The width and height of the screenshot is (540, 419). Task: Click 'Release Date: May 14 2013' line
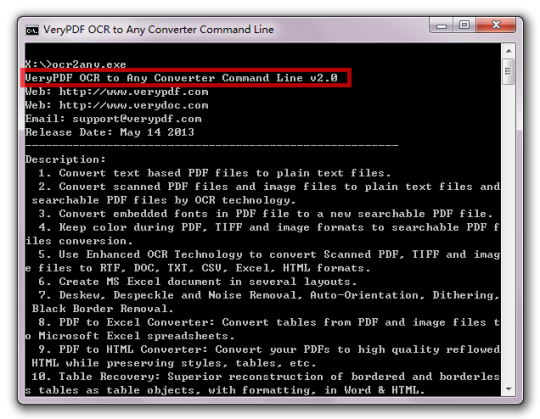coord(110,132)
